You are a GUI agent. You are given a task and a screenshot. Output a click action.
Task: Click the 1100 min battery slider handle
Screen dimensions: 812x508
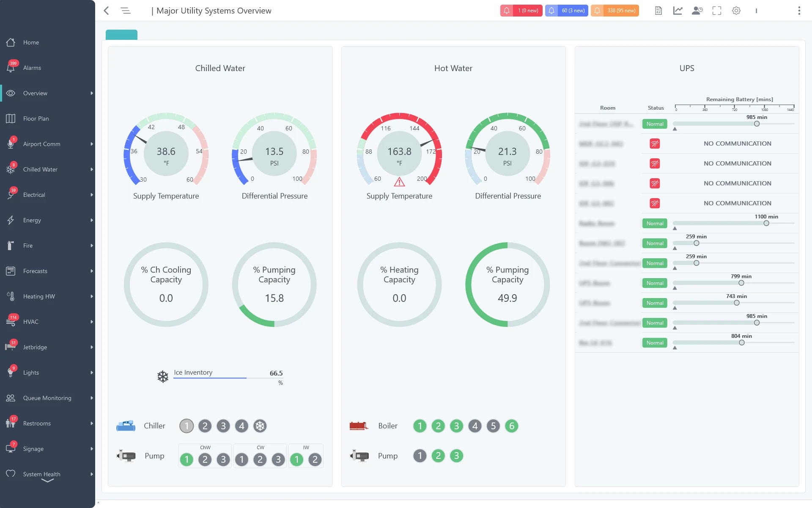[x=766, y=223]
